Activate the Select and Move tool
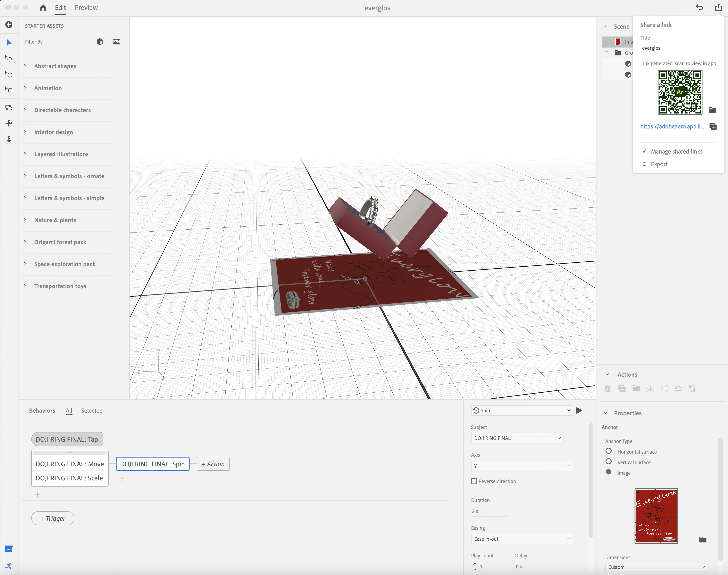Image resolution: width=728 pixels, height=575 pixels. coord(9,58)
